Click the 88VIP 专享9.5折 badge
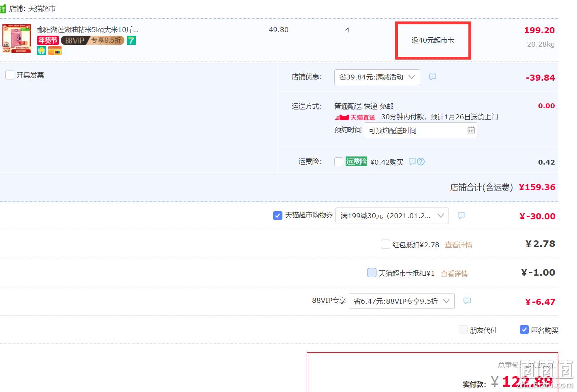Screen dimensions: 577x392 pos(92,40)
